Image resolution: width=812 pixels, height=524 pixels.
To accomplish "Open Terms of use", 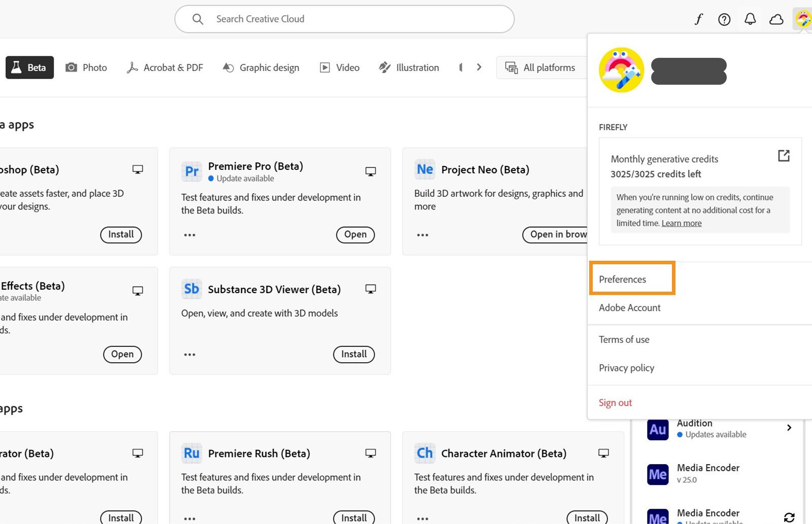I will tap(624, 340).
